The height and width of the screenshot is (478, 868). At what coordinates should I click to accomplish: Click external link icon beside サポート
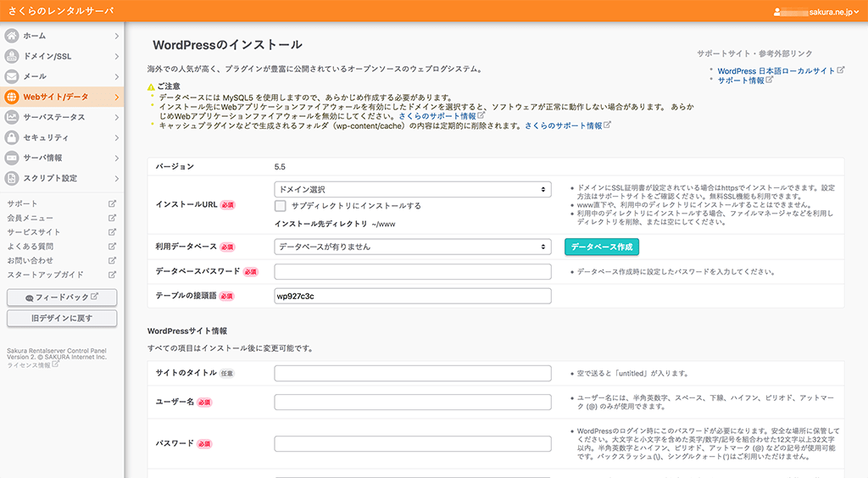click(x=113, y=203)
